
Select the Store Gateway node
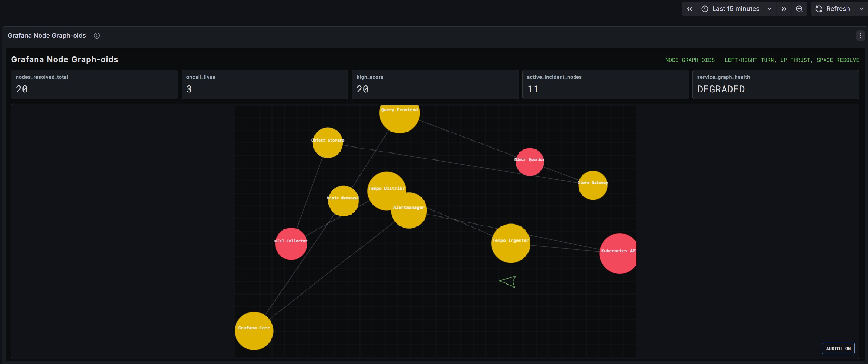click(593, 185)
